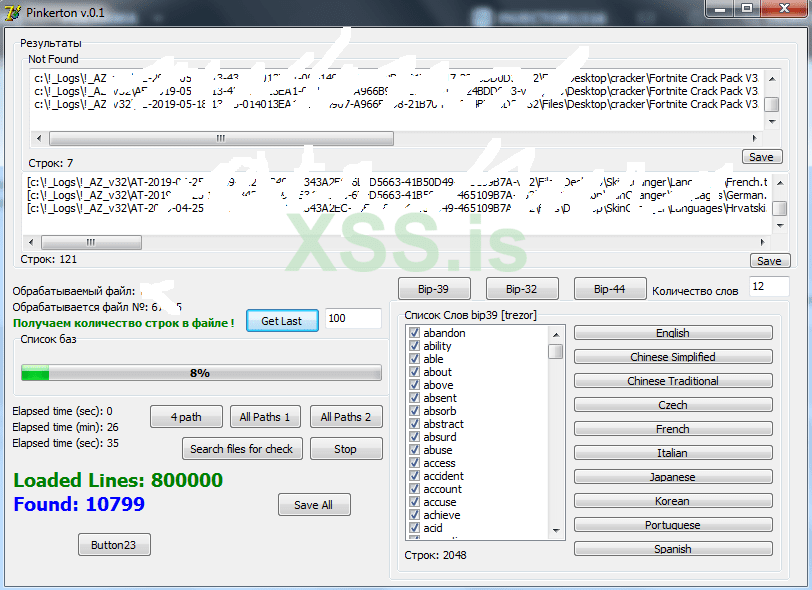
Task: Click Button23
Action: 114,544
